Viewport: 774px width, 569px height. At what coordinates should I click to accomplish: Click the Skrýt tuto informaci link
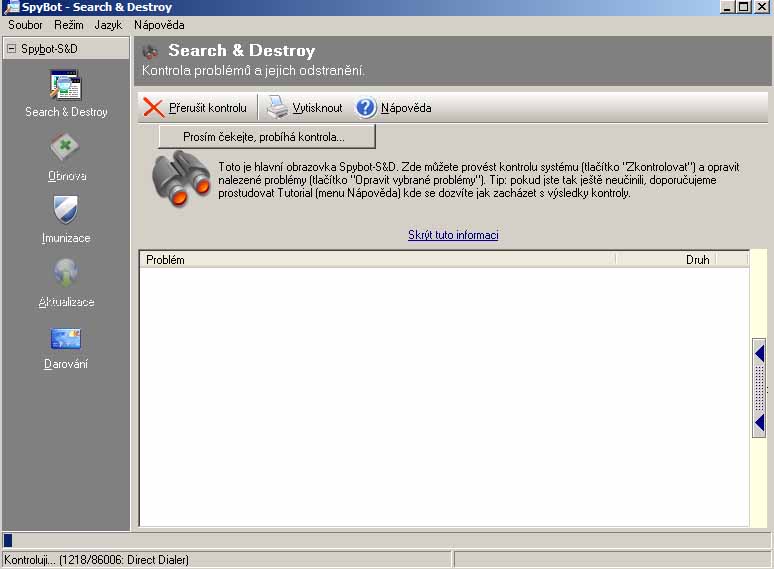tap(452, 235)
